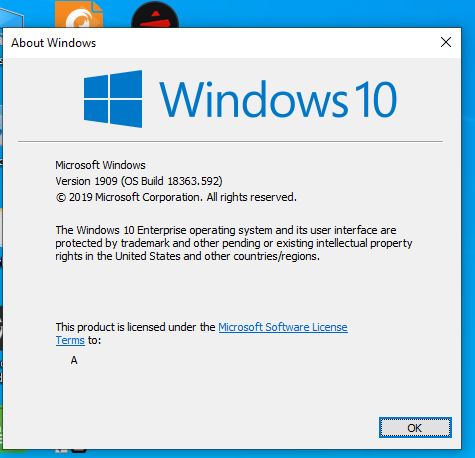Screen dimensions: 475x458
Task: Click the large Windows 10 wordmark
Action: tap(278, 99)
